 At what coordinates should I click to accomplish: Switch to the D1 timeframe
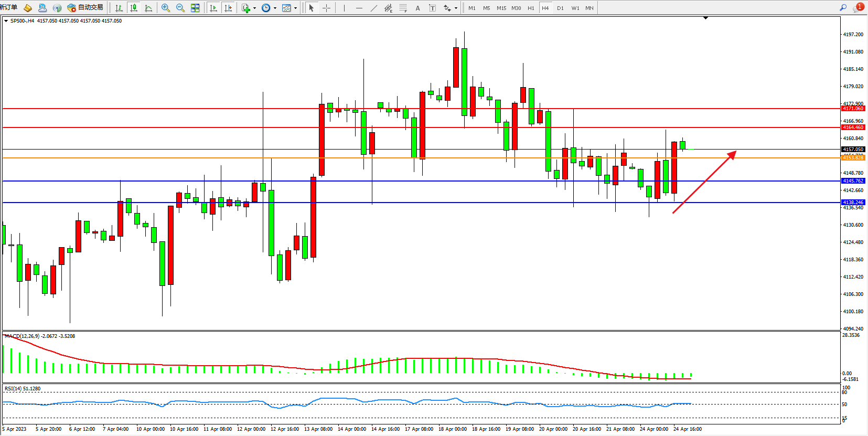[x=560, y=8]
